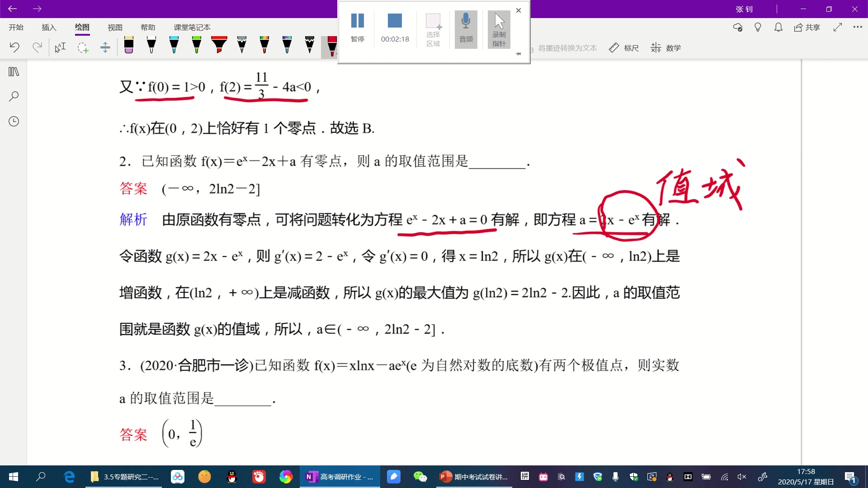Open the more options ellipsis menu
The height and width of the screenshot is (488, 868).
[x=858, y=28]
